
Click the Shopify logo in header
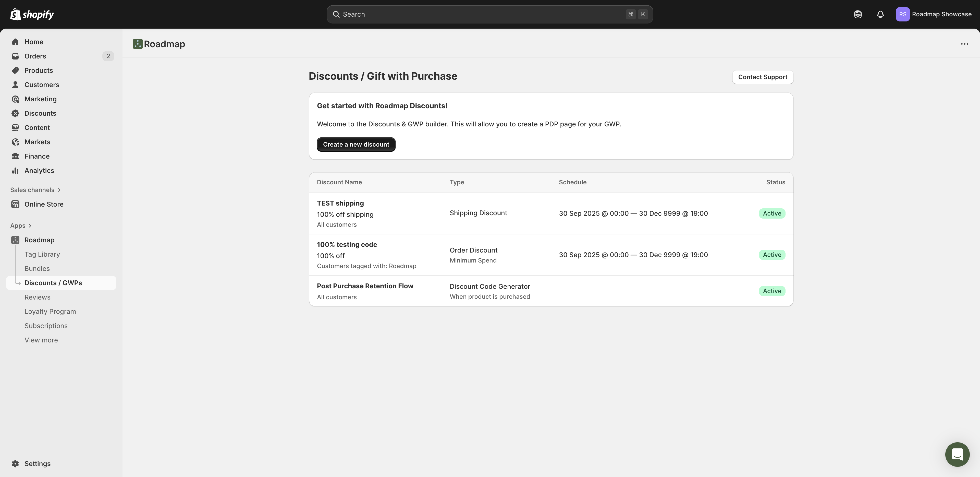[32, 15]
